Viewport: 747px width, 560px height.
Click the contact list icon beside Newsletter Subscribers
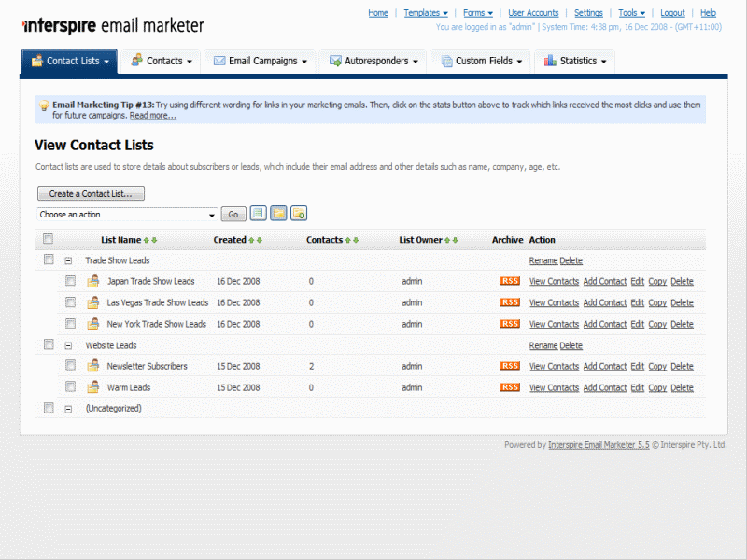[92, 366]
